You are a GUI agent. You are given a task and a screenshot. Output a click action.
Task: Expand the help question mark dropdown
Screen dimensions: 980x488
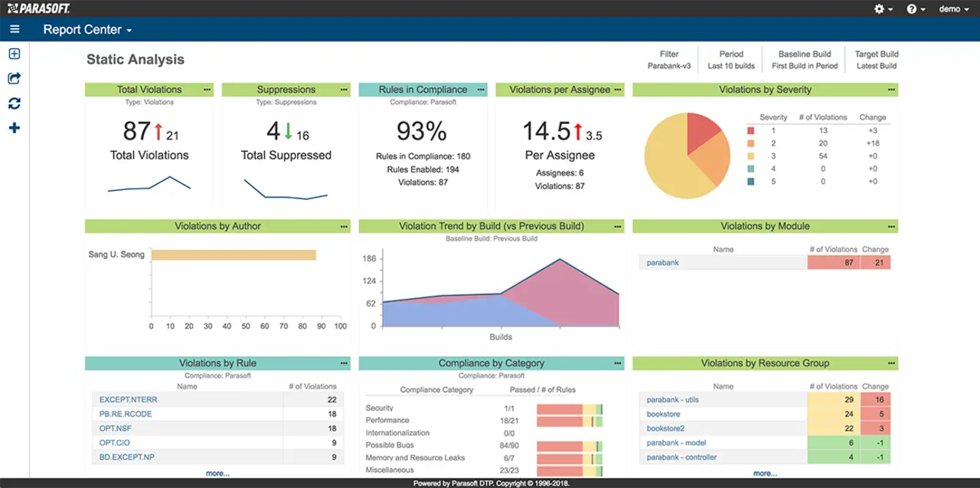pyautogui.click(x=916, y=9)
